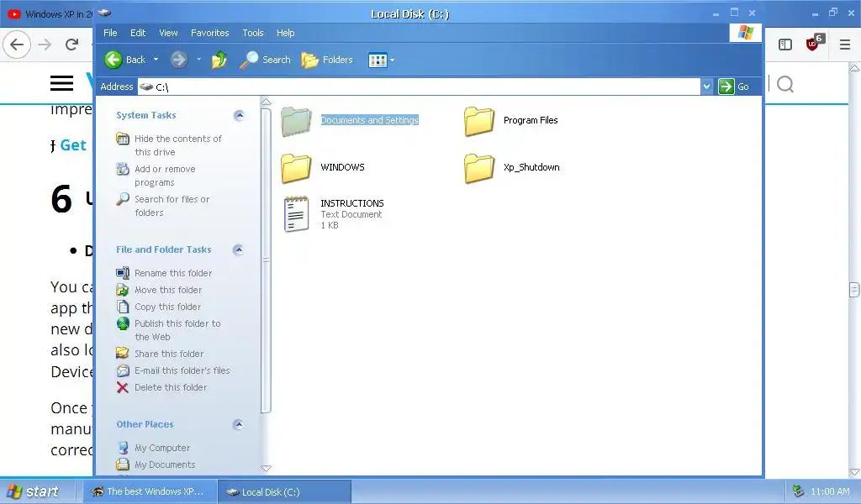Collapse the System Tasks section
This screenshot has height=504, width=861.
pos(238,115)
